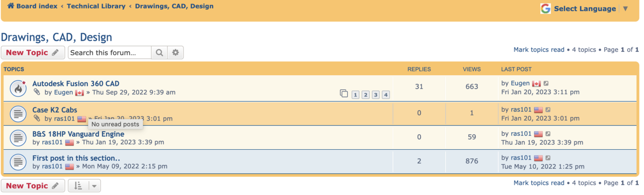Open advanced search gear icon
This screenshot has width=644, height=195.
(x=175, y=53)
